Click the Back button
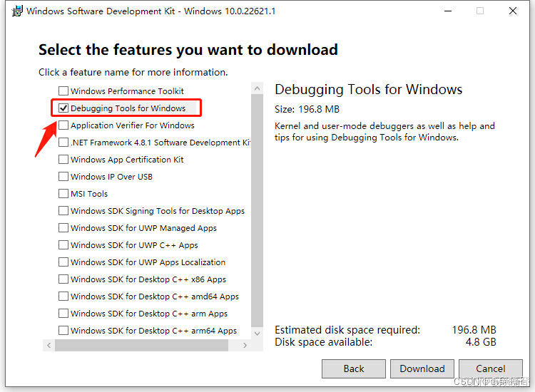The image size is (535, 392). click(354, 368)
